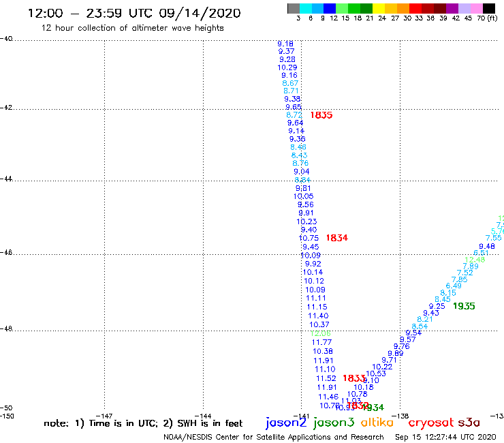
Task: Click the 8.72 reading beside 1835
Action: tap(294, 115)
